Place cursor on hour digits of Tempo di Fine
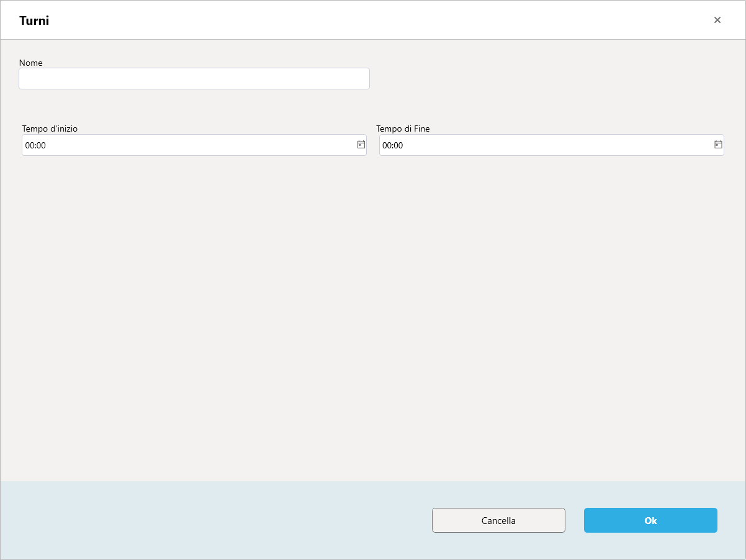 (386, 145)
